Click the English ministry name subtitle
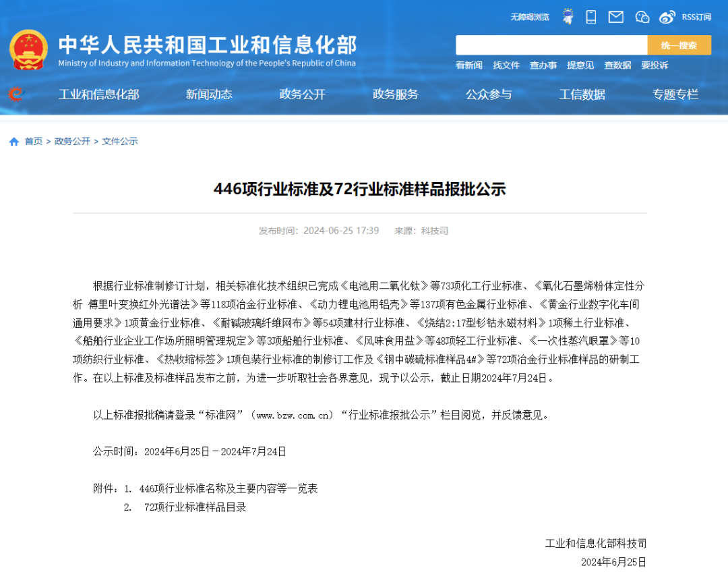Image resolution: width=728 pixels, height=572 pixels. pos(207,63)
